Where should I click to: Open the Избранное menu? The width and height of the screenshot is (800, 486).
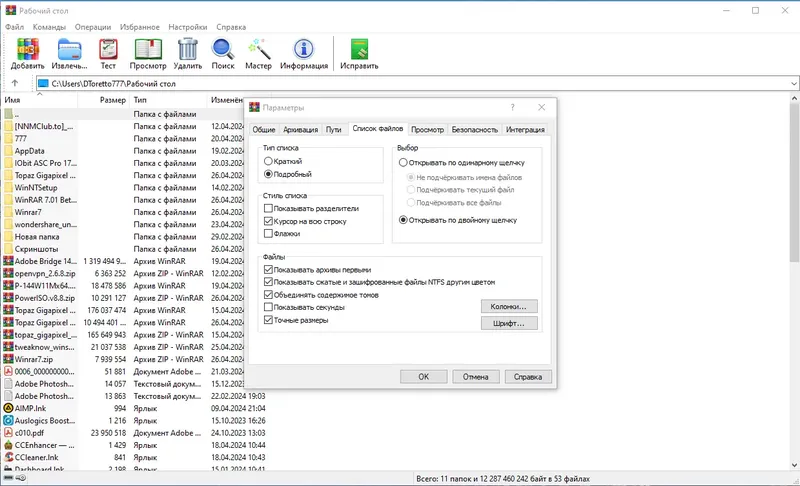[140, 27]
